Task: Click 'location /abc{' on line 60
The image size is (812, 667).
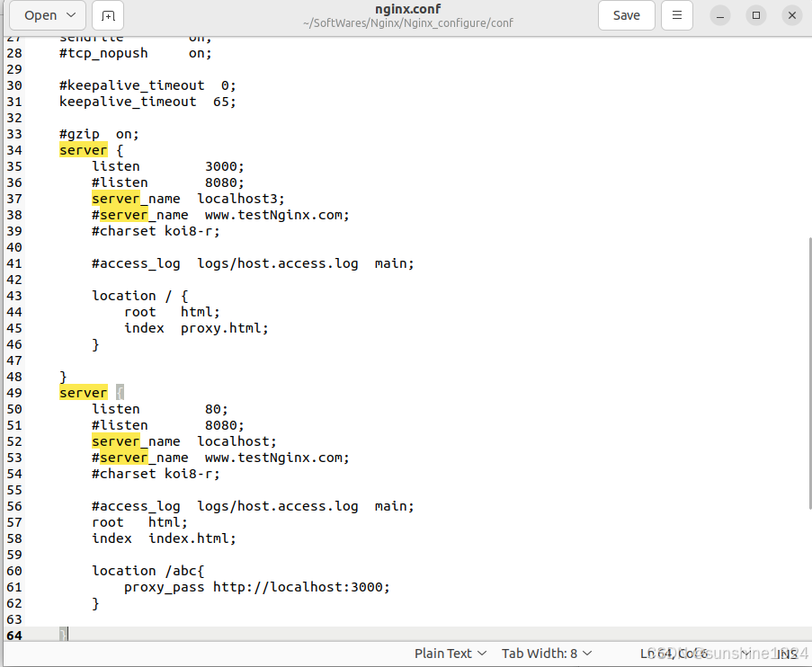Action: point(148,571)
